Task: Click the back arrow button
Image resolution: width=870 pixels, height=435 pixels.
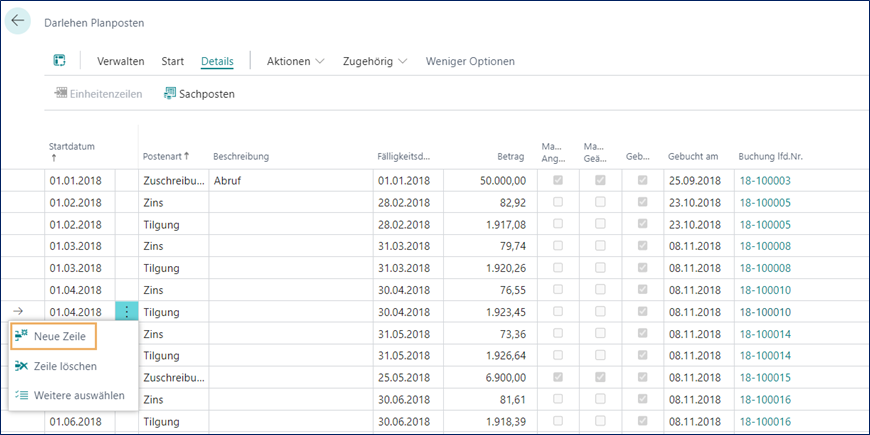Action: 18,20
